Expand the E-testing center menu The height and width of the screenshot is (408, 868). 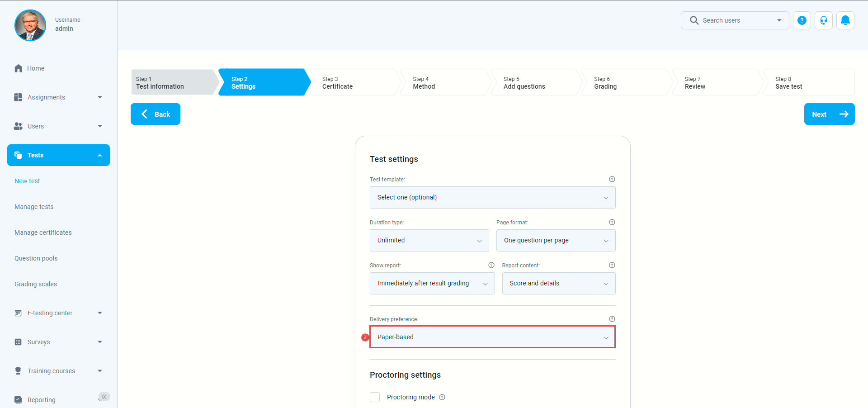pyautogui.click(x=58, y=313)
